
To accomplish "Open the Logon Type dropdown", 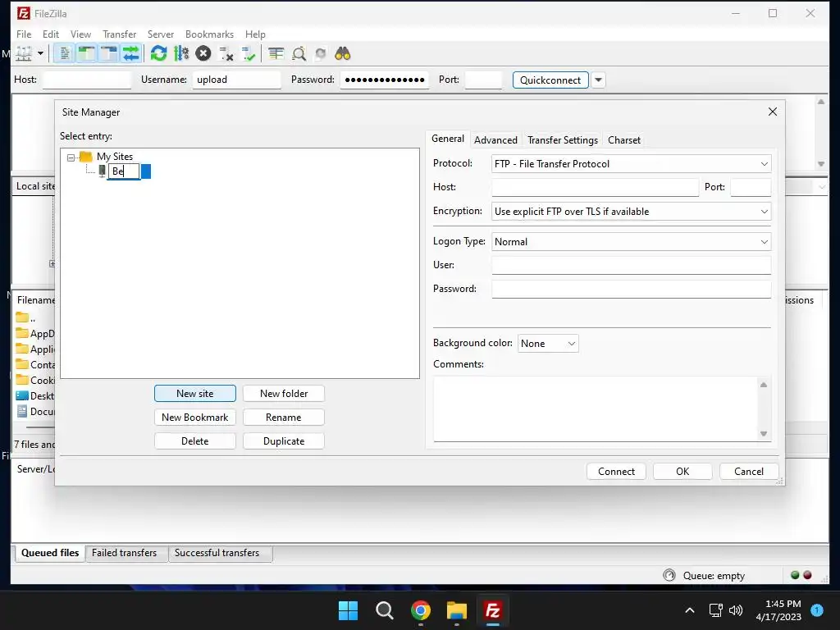I will [x=631, y=242].
